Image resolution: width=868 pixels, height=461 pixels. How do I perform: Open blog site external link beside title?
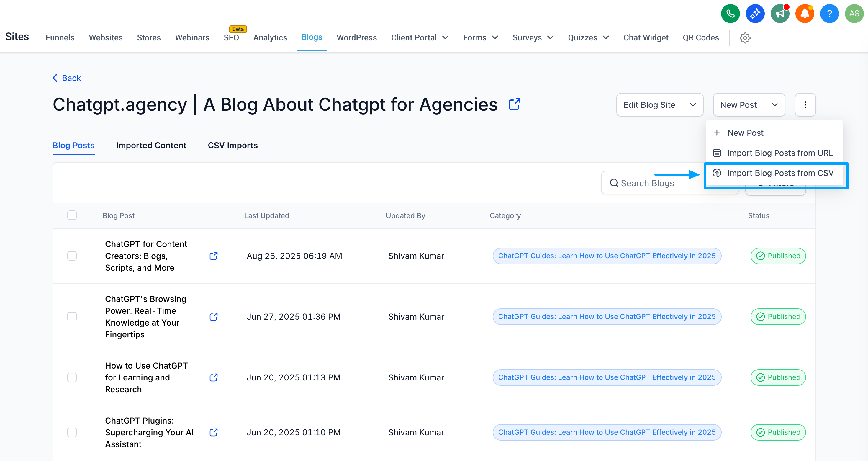click(514, 104)
